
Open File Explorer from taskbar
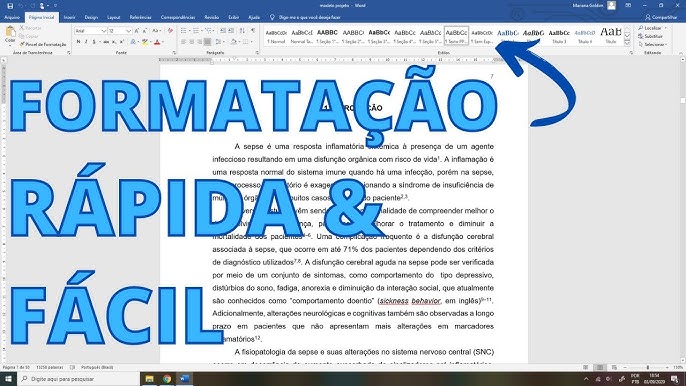149,379
